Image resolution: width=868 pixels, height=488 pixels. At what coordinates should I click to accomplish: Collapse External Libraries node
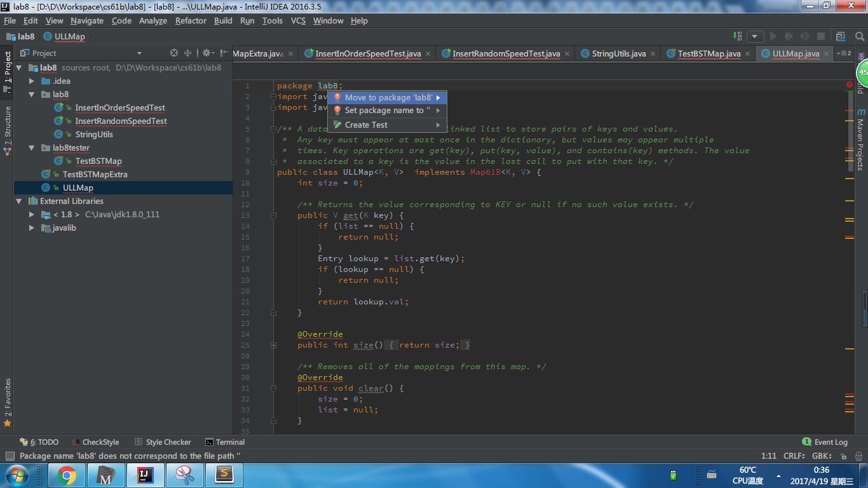(x=19, y=201)
